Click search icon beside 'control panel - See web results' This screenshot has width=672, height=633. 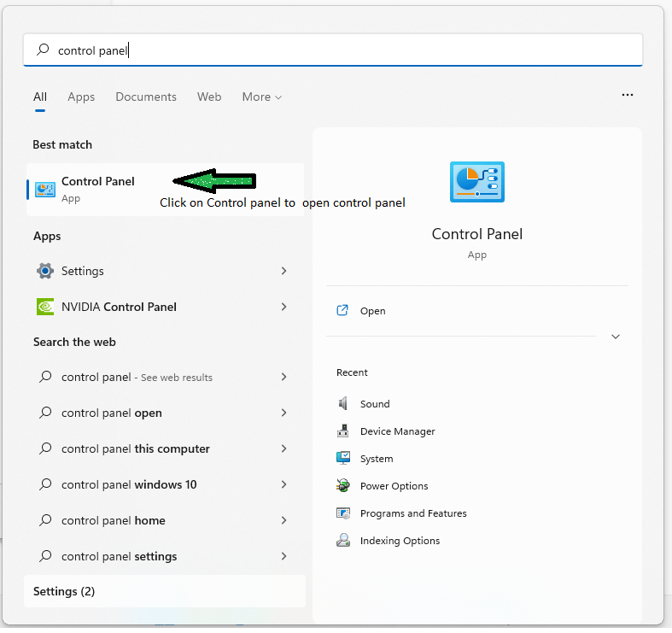(x=45, y=377)
